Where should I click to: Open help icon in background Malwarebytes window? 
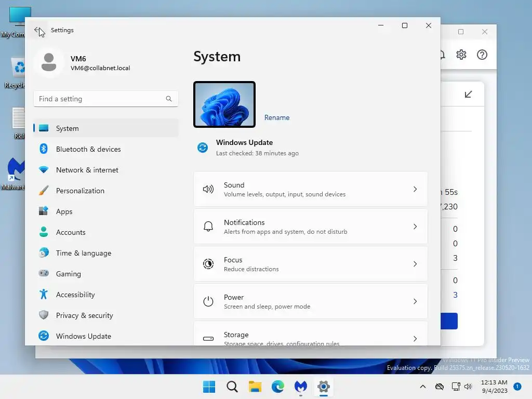pyautogui.click(x=482, y=55)
